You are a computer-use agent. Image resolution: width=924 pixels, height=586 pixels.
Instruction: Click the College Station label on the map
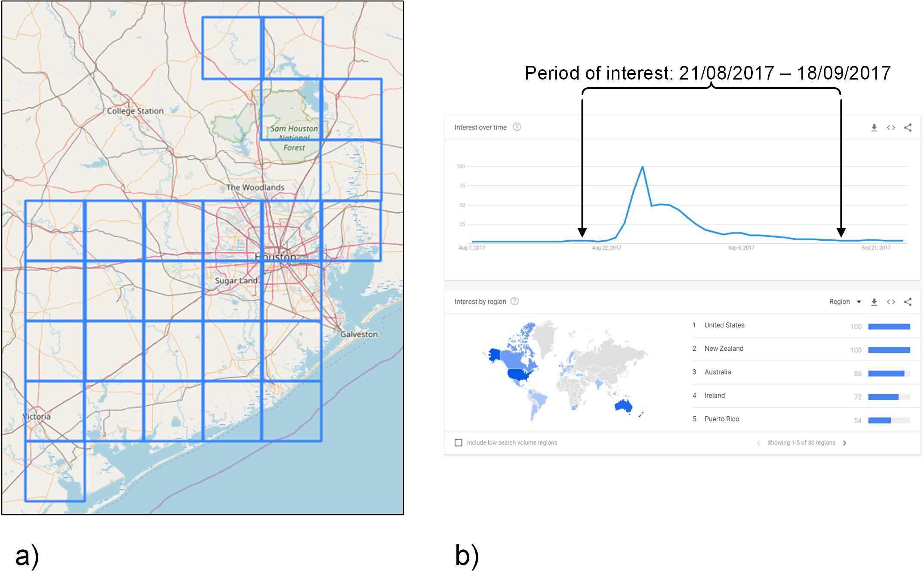pyautogui.click(x=135, y=111)
